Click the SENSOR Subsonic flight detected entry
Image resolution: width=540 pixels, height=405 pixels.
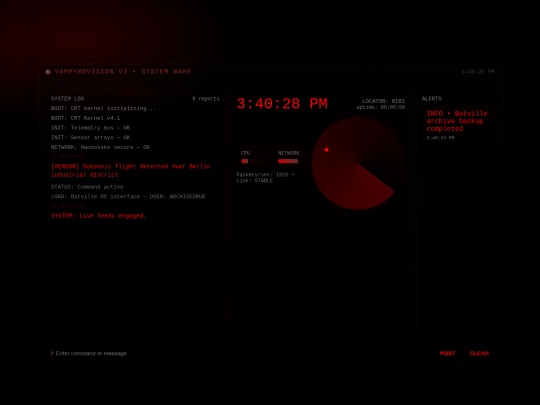pyautogui.click(x=131, y=170)
